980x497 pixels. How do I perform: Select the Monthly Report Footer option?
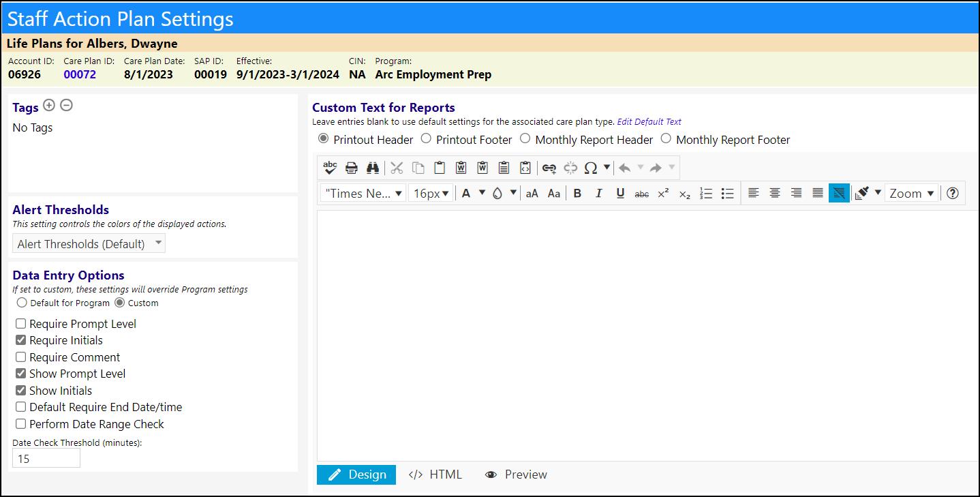coord(666,139)
